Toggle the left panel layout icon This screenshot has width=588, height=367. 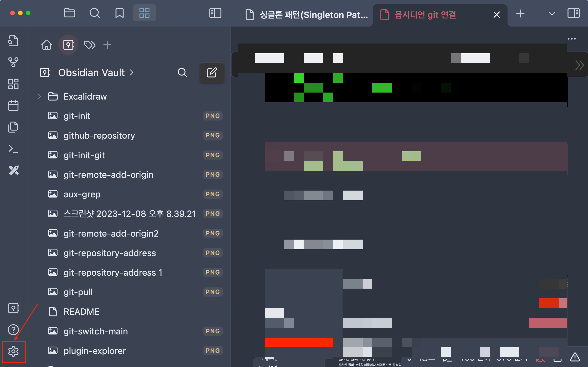215,13
